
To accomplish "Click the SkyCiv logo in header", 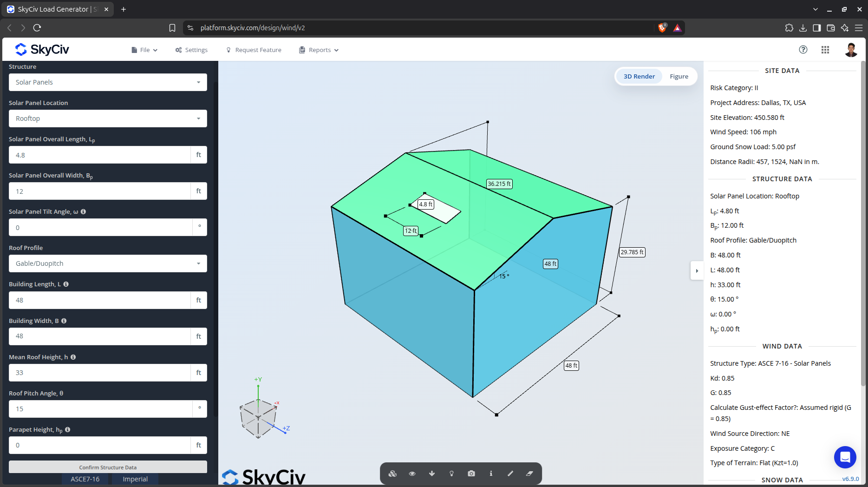I will pyautogui.click(x=42, y=49).
